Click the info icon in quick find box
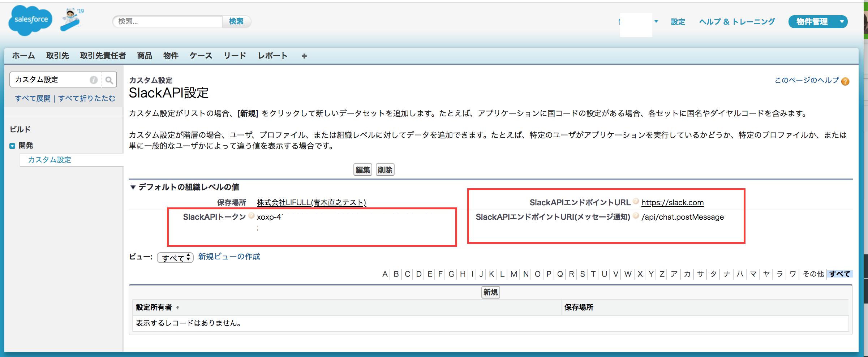This screenshot has width=868, height=357. coord(94,80)
